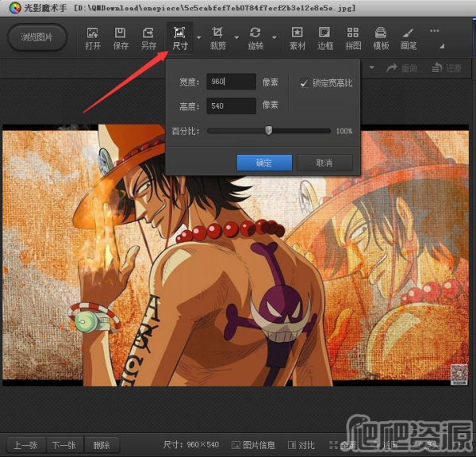Click the 宽度 width input field
This screenshot has height=457, width=476.
click(231, 82)
